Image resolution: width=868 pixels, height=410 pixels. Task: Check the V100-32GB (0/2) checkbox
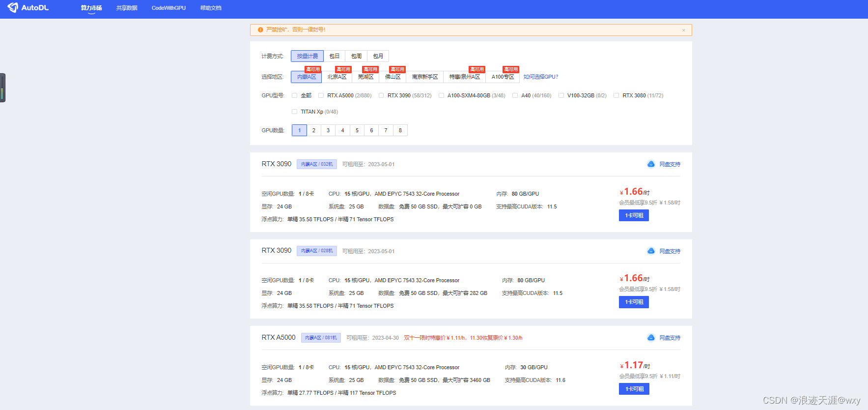pyautogui.click(x=561, y=95)
